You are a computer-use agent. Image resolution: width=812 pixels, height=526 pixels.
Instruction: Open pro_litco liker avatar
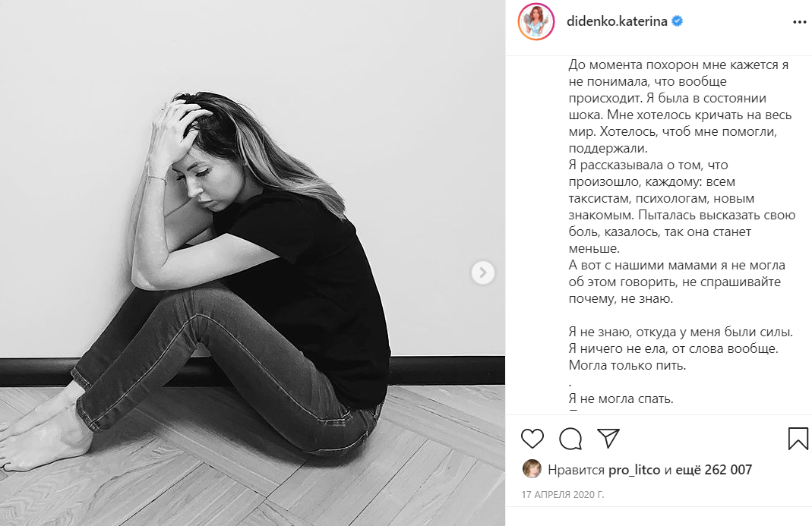tap(532, 468)
